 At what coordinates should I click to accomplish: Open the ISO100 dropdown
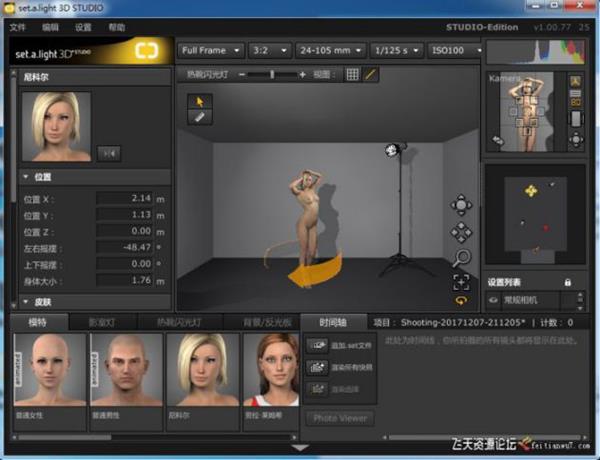coord(454,51)
